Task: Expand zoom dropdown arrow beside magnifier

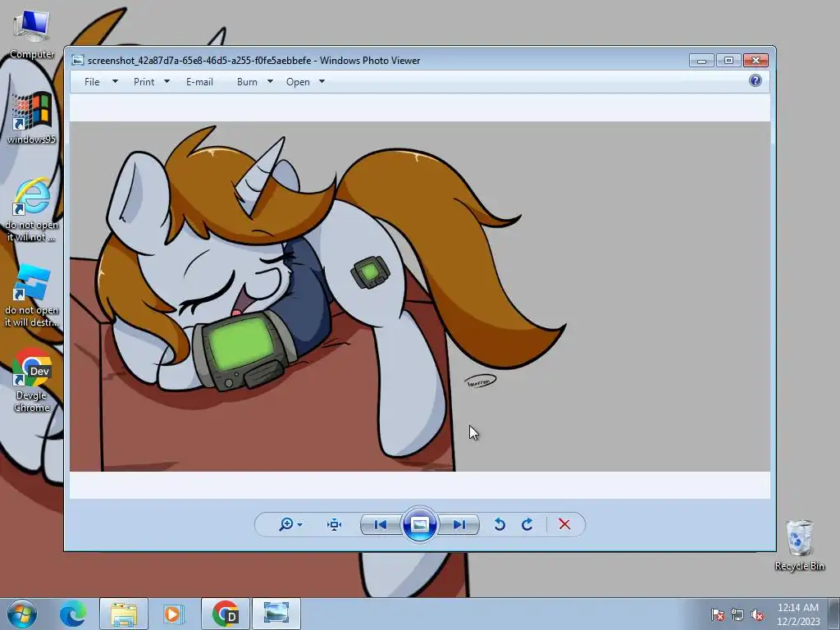Action: [300, 525]
